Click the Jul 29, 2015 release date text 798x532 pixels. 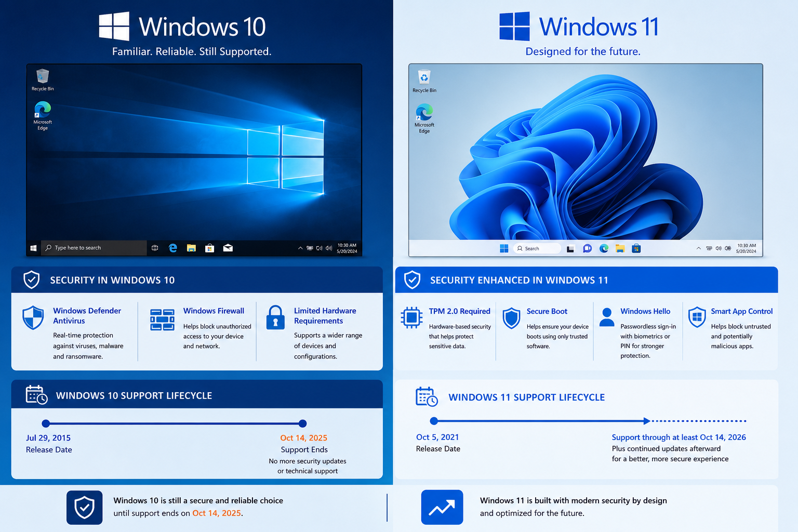tap(48, 438)
